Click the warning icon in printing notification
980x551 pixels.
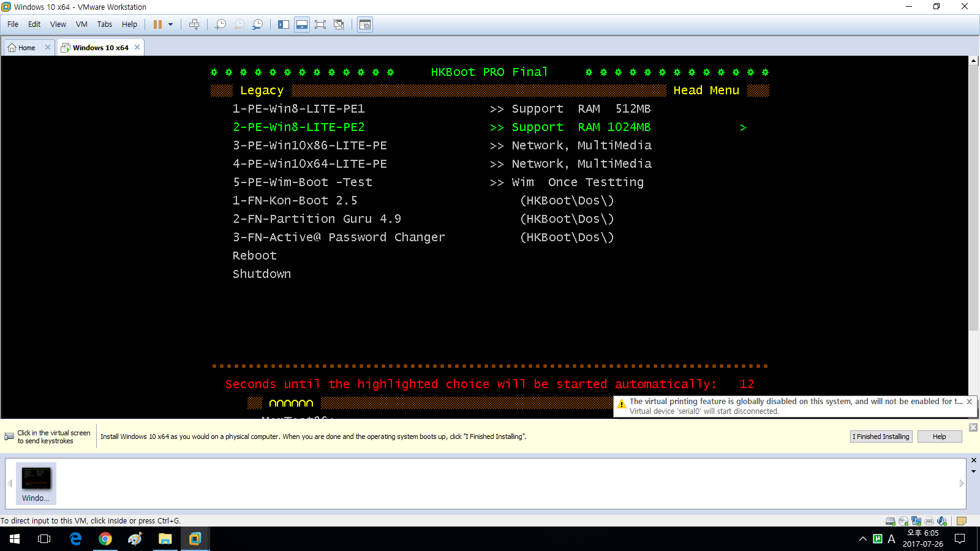click(x=622, y=404)
